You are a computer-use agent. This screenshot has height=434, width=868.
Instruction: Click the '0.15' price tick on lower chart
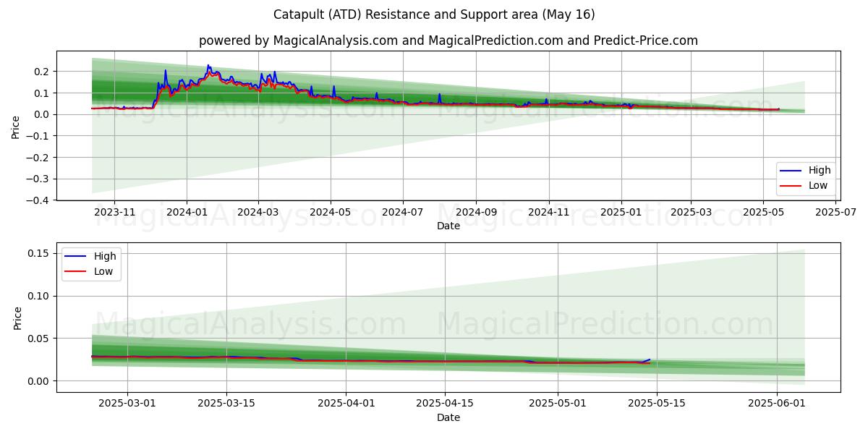tap(40, 253)
